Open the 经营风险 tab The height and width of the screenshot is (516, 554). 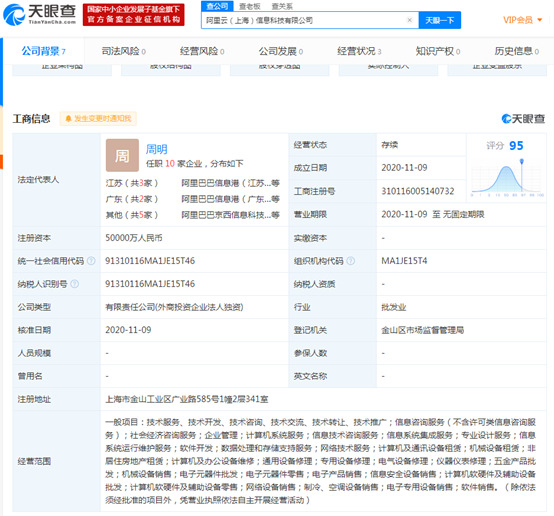202,51
